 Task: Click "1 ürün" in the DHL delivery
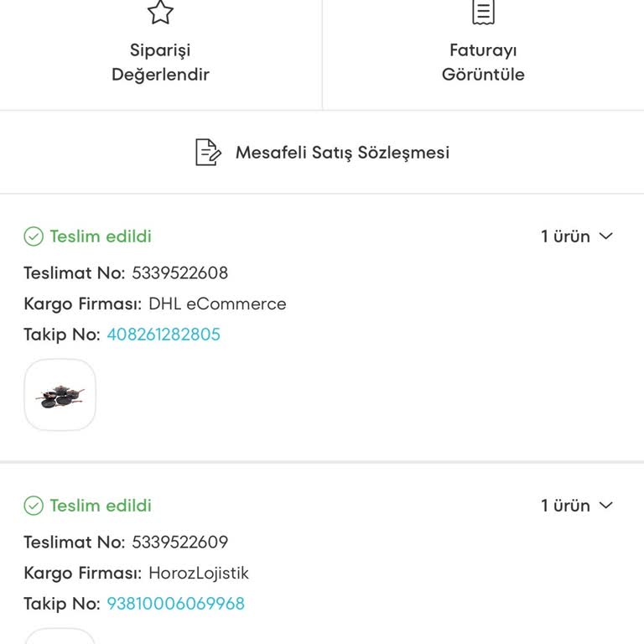[x=565, y=236]
